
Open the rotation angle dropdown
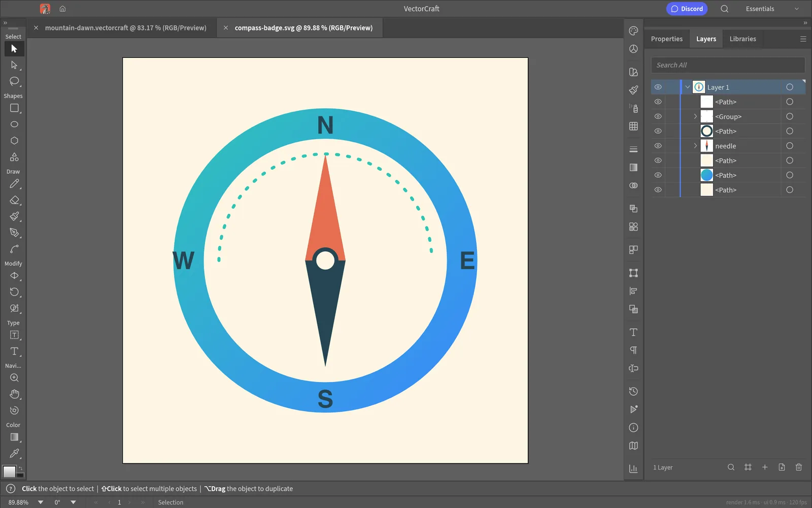pyautogui.click(x=73, y=502)
